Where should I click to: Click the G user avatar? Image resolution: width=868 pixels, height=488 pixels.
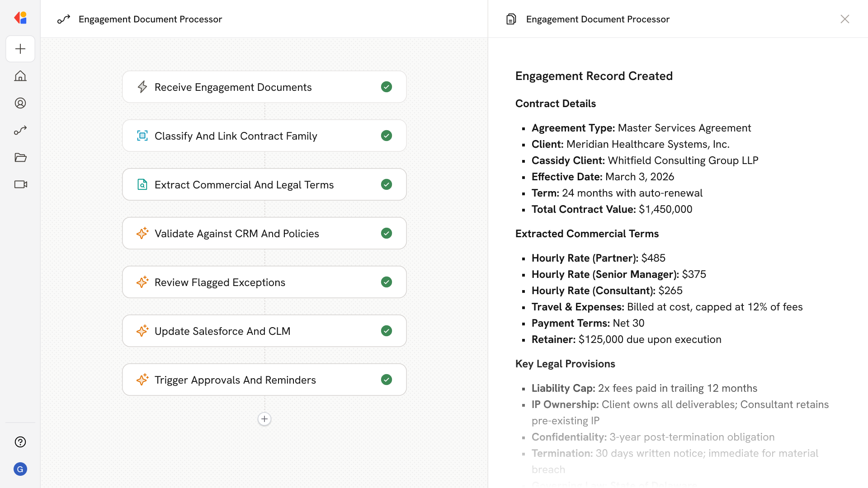[20, 469]
